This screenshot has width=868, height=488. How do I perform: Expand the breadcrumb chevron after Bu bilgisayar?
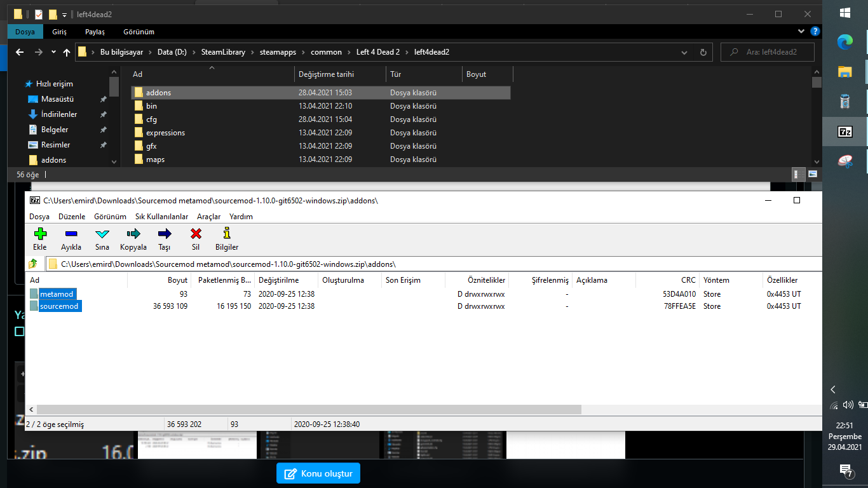149,52
